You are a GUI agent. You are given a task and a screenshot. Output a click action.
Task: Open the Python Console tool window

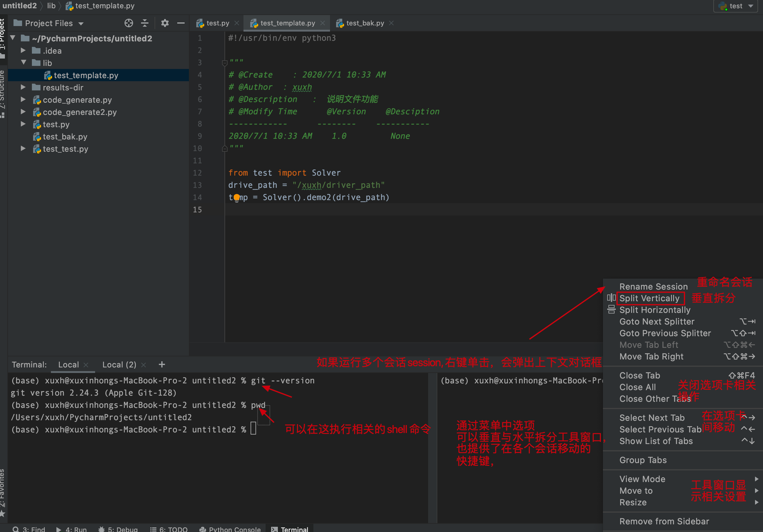click(x=230, y=528)
